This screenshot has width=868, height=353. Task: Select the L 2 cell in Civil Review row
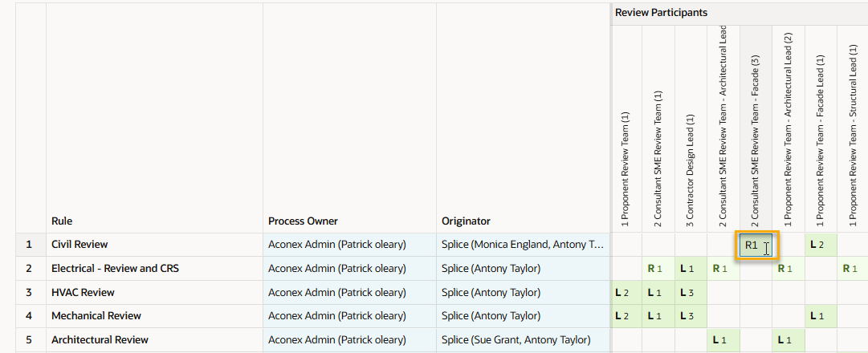[819, 245]
